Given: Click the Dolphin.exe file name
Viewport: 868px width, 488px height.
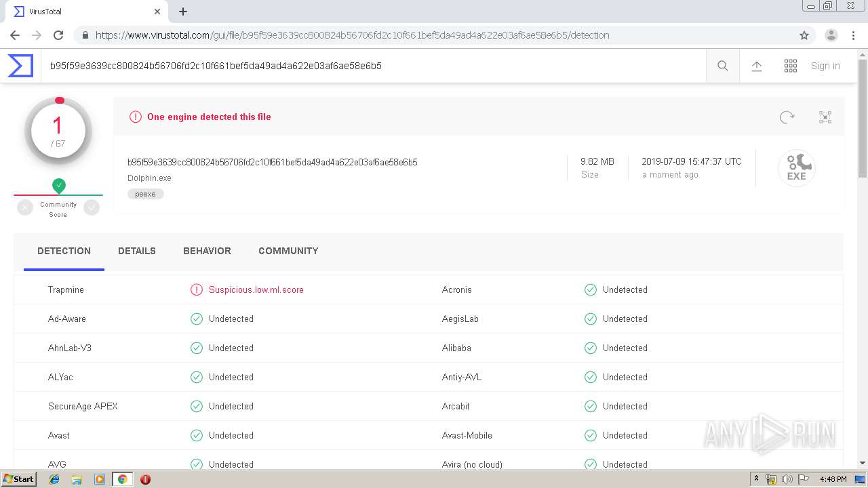Looking at the screenshot, I should [149, 178].
